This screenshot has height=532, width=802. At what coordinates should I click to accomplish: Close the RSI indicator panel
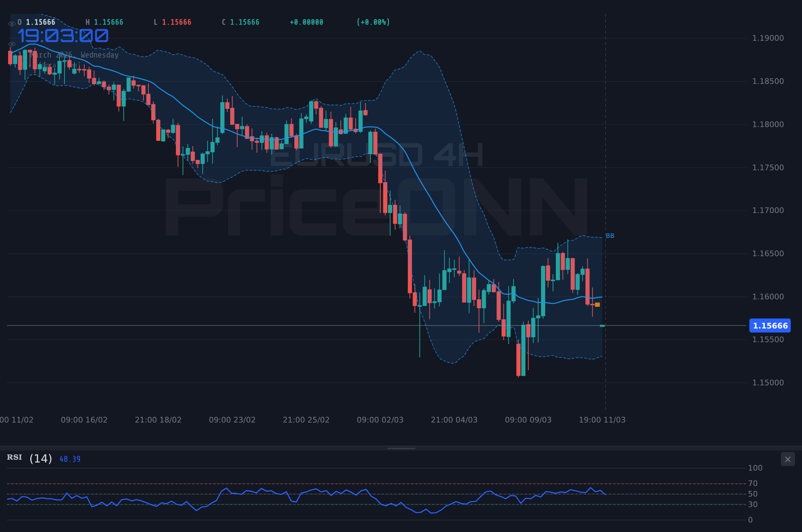(788, 459)
